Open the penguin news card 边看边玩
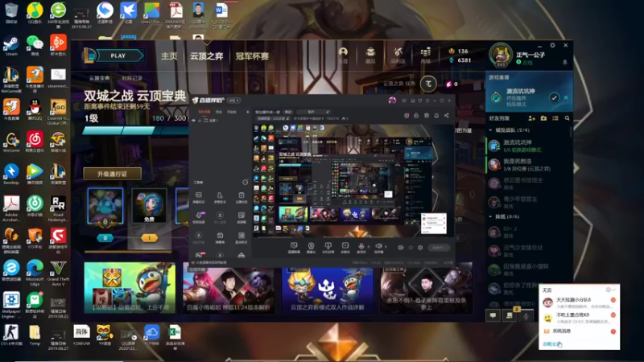This screenshot has height=362, width=644. [x=130, y=288]
